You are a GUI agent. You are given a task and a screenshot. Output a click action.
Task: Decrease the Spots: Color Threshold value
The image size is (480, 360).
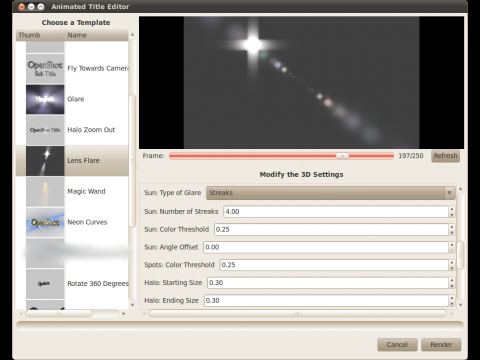pyautogui.click(x=452, y=268)
